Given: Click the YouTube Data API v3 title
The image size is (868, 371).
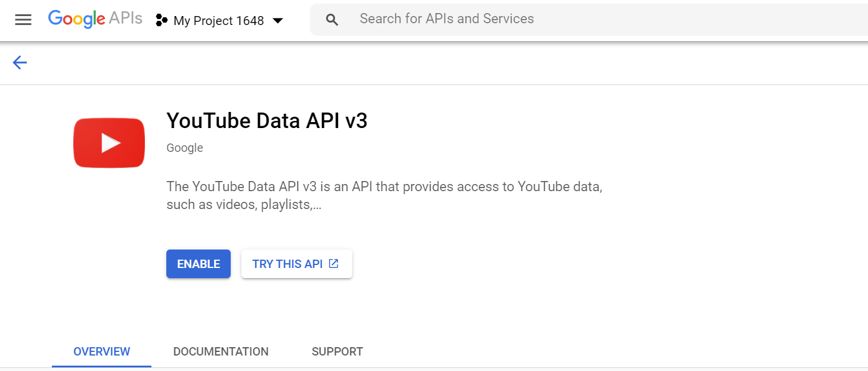Looking at the screenshot, I should coord(266,121).
